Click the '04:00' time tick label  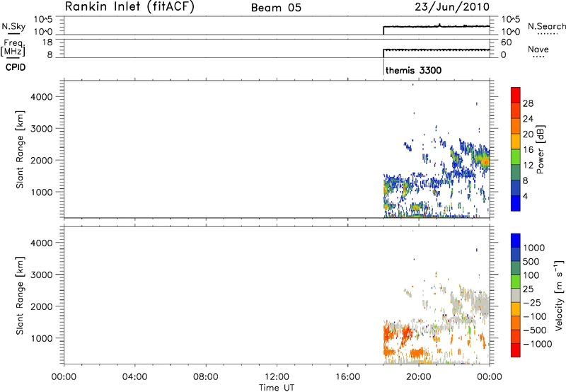(x=134, y=377)
